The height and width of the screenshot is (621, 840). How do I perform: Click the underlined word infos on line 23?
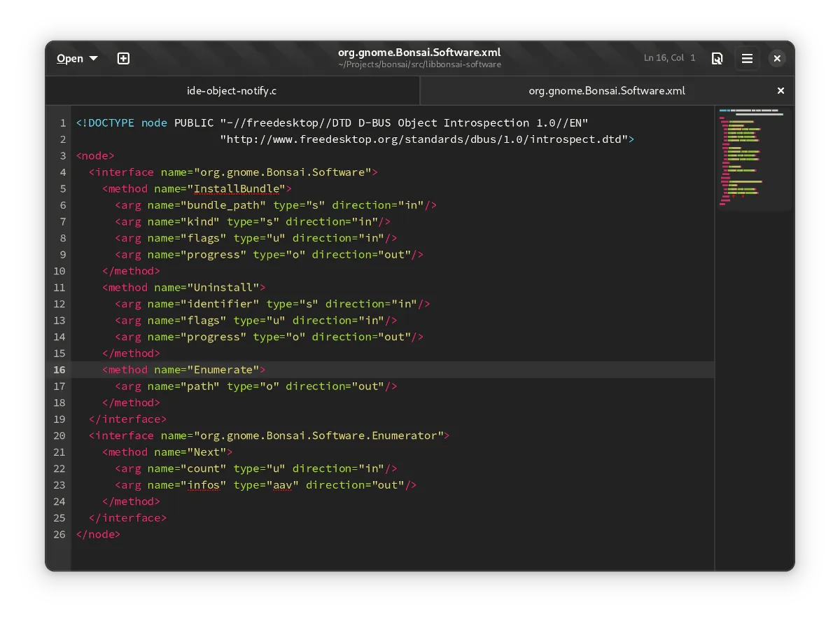click(203, 485)
